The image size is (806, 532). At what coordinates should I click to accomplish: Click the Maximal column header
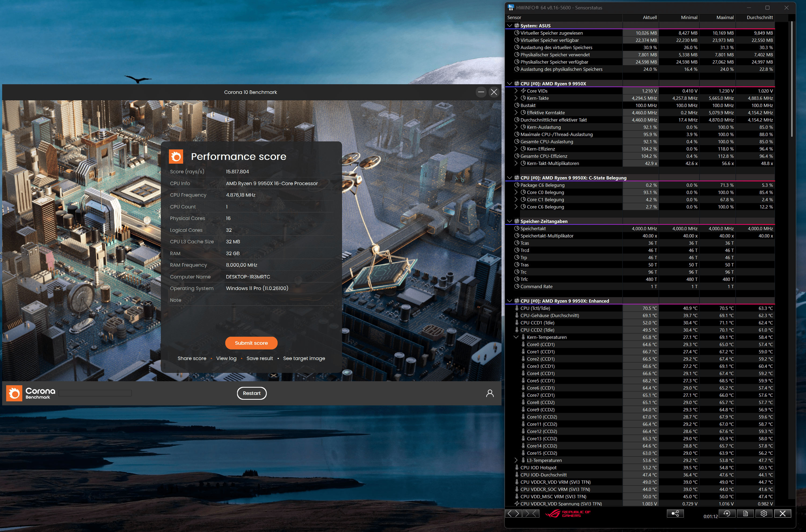point(718,17)
